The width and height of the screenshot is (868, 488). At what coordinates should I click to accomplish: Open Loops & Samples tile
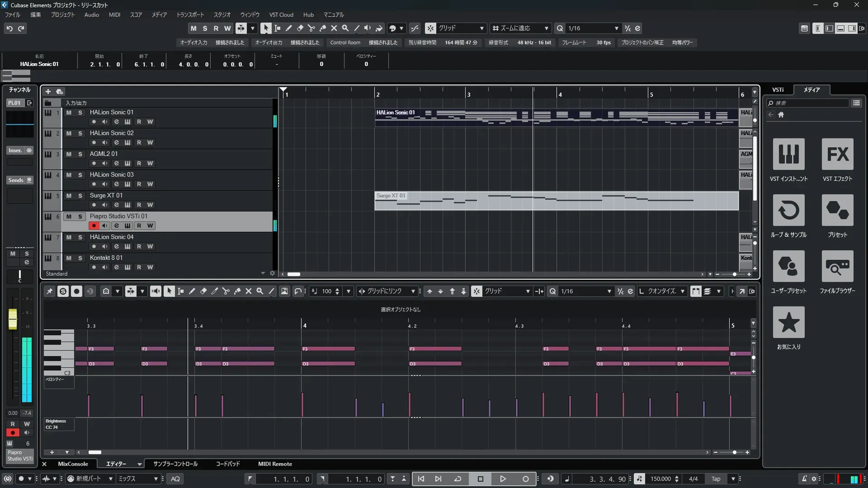tap(788, 211)
